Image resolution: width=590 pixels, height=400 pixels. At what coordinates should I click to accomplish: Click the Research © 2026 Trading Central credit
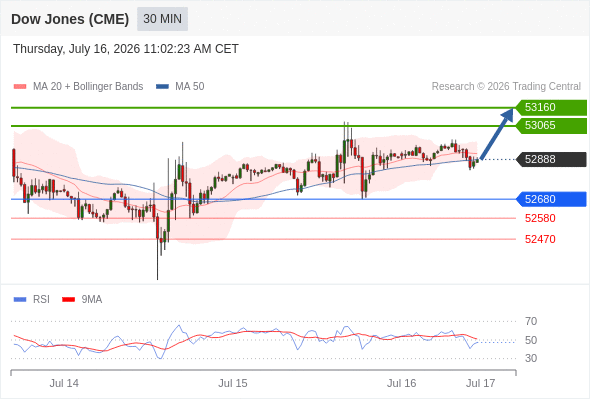[x=506, y=87]
